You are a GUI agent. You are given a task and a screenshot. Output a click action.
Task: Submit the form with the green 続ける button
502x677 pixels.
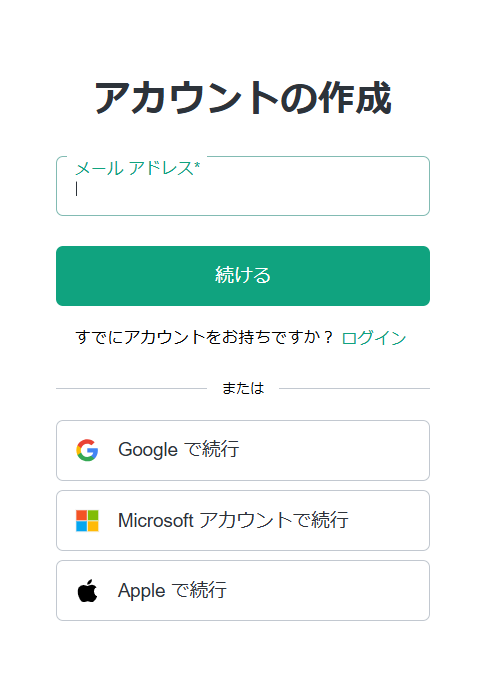[x=243, y=276]
